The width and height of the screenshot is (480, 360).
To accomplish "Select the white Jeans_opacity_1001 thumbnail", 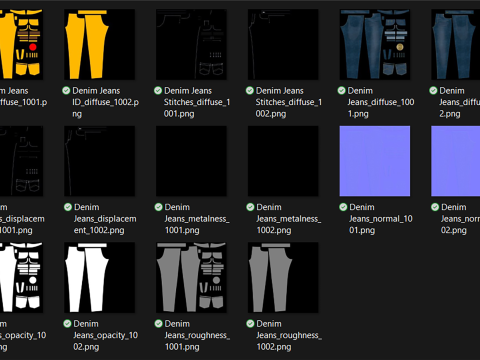I will (21, 277).
